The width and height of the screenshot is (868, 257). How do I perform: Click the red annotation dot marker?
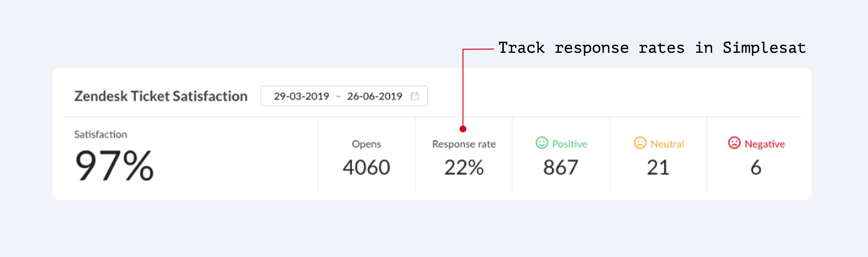[x=463, y=129]
